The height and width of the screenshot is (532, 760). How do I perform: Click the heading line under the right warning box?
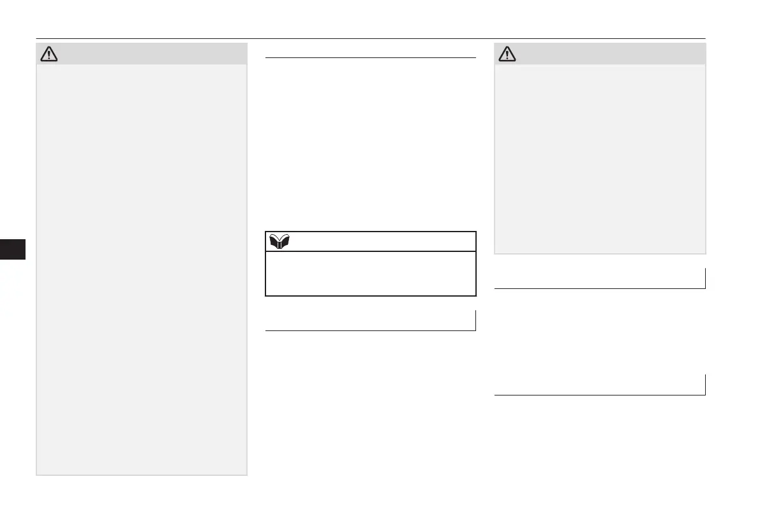coord(600,288)
